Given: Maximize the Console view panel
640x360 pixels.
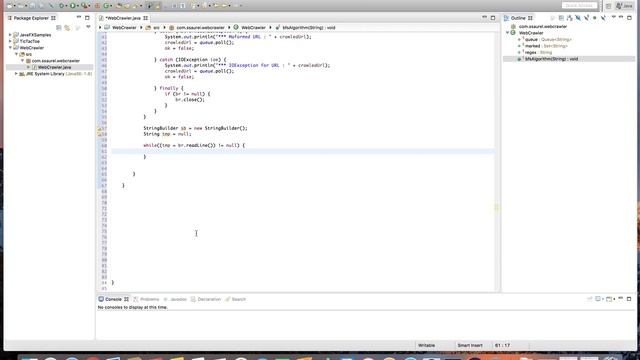Looking at the screenshot, I should 629,299.
